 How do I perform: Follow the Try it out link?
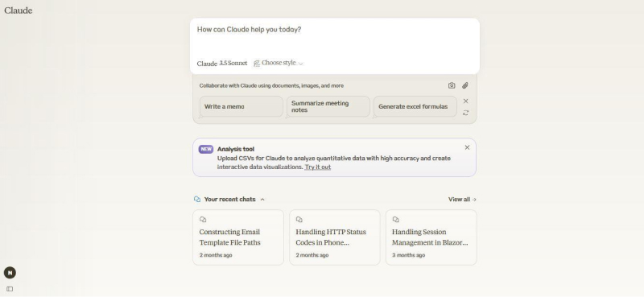coord(317,167)
